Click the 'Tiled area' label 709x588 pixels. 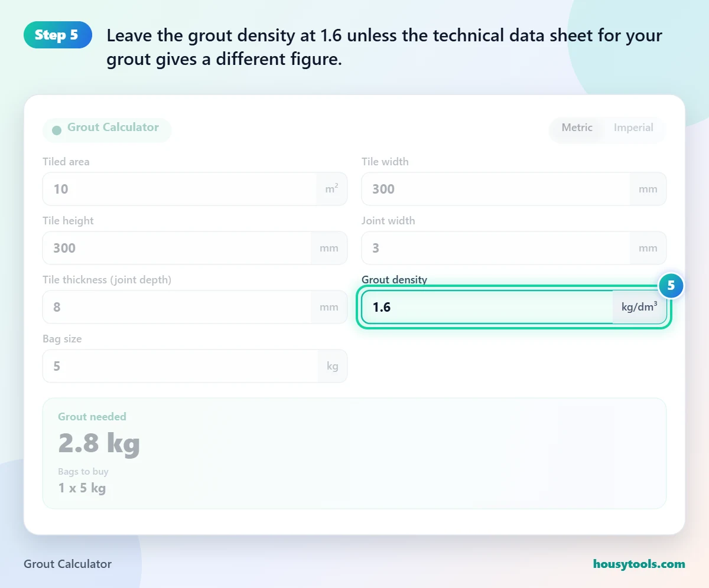point(66,162)
